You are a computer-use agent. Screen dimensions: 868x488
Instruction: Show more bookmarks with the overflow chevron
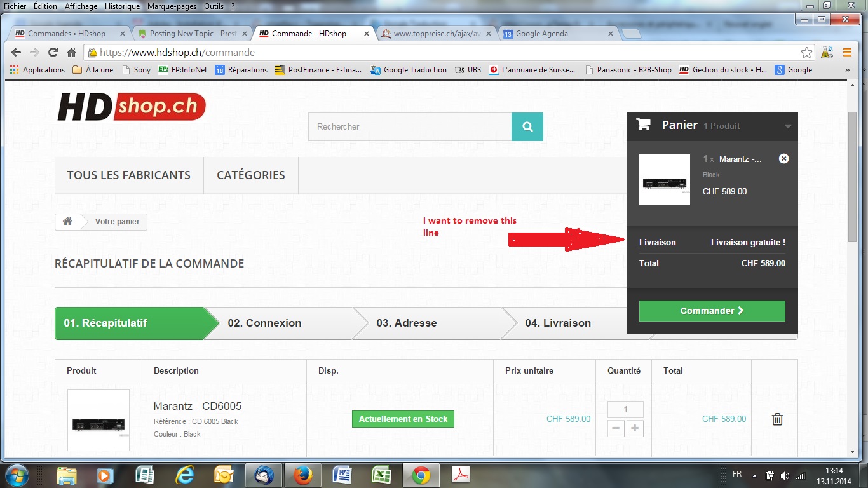pyautogui.click(x=847, y=70)
